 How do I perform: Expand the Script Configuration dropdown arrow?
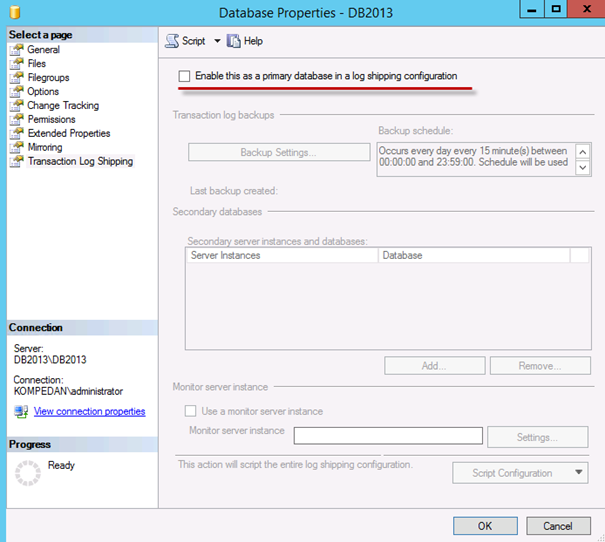click(x=578, y=473)
